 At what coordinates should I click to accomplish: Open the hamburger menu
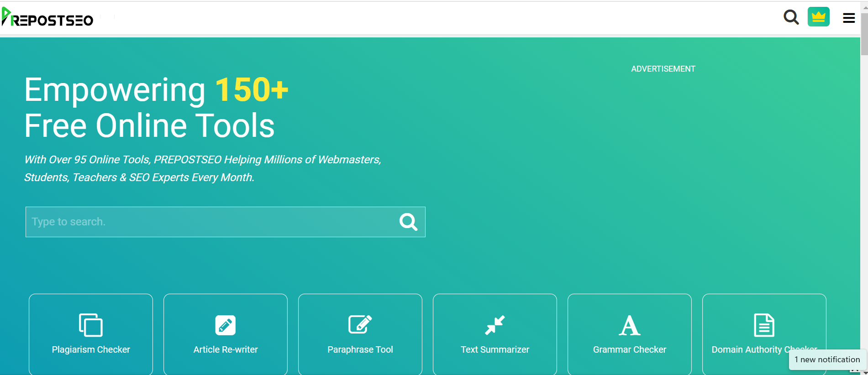pyautogui.click(x=849, y=18)
